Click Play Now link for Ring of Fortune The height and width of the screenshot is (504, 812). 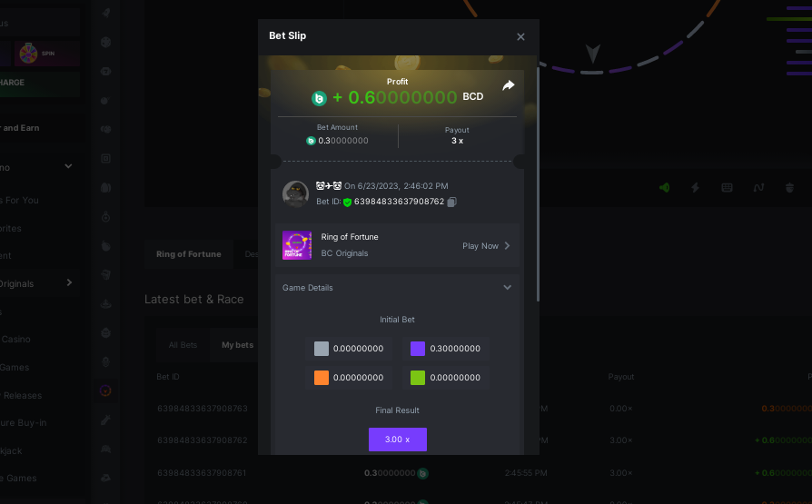pos(486,246)
